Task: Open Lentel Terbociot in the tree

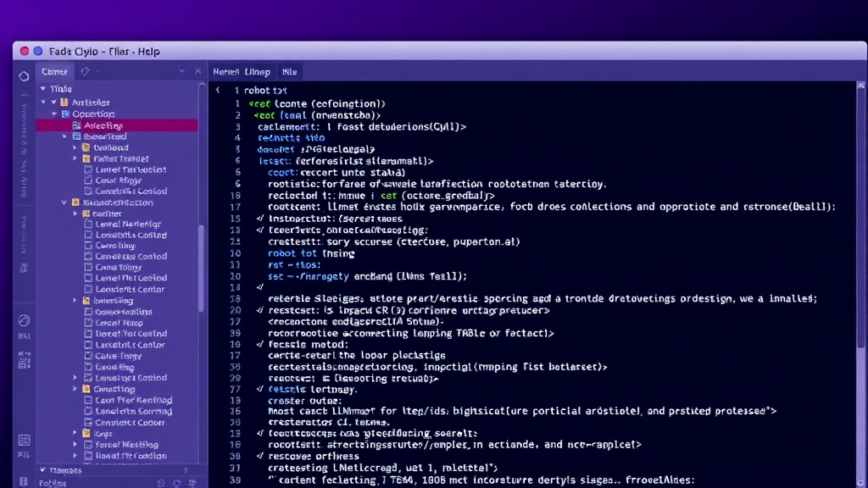Action: click(x=131, y=169)
